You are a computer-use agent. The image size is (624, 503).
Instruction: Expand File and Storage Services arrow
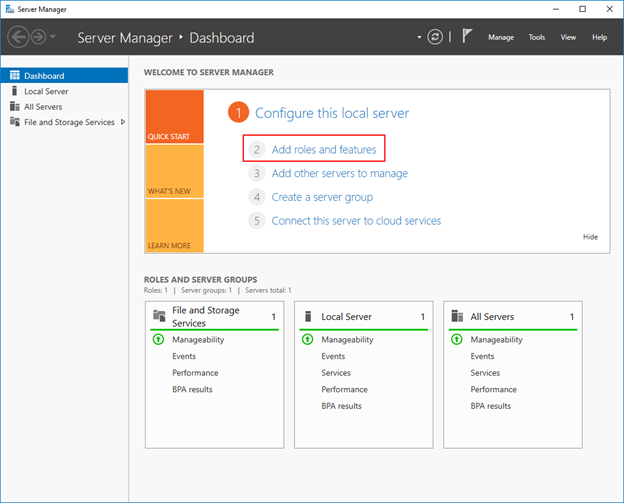123,122
